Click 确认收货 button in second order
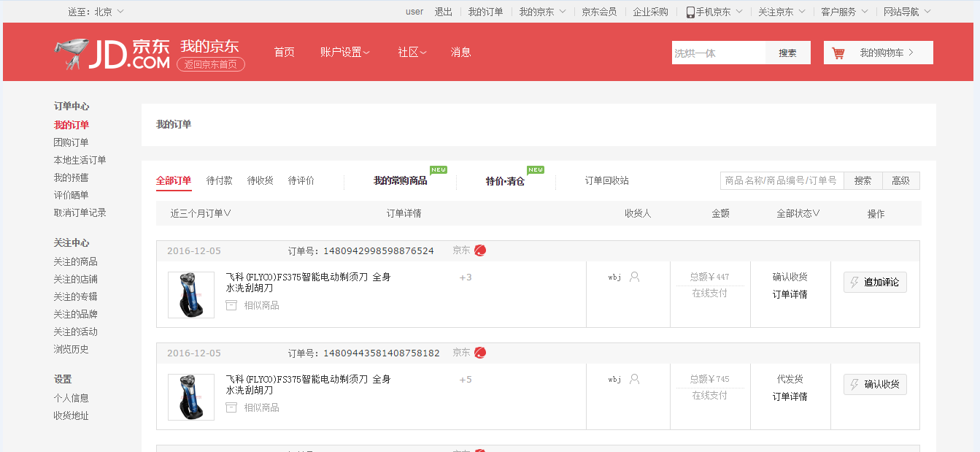Viewport: 980px width, 452px height. tap(875, 384)
